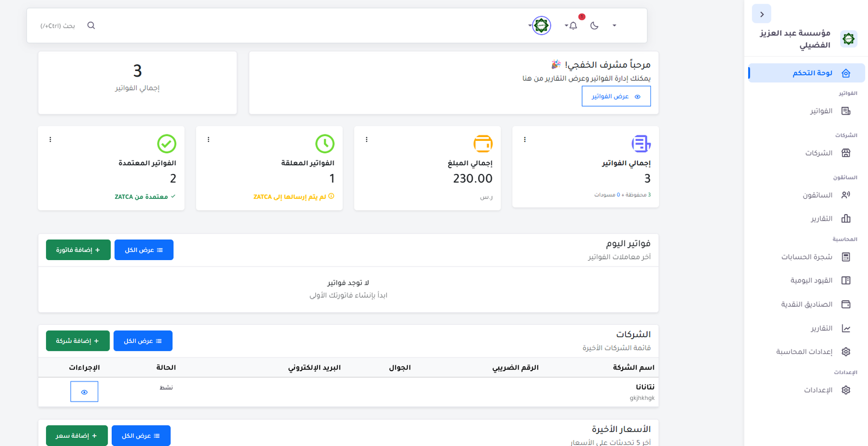Image resolution: width=868 pixels, height=446 pixels.
Task: Open options menu on الفواتير المعتمدة card
Action: tap(50, 139)
